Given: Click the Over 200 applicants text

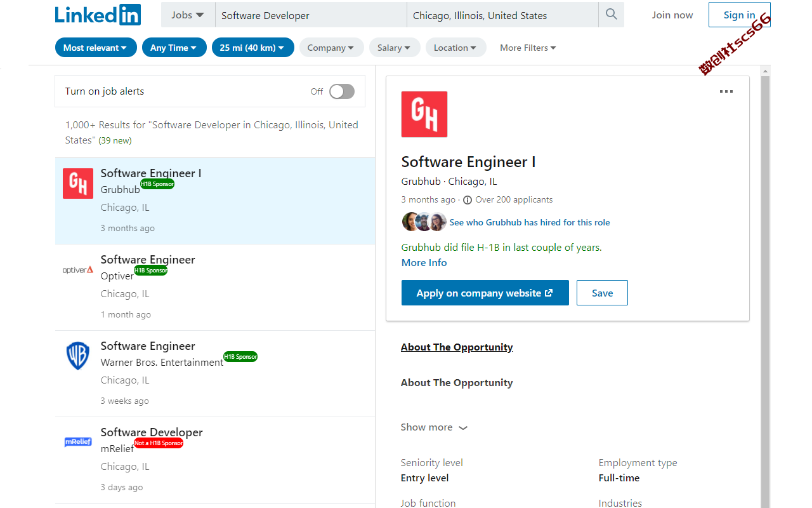Looking at the screenshot, I should [514, 199].
